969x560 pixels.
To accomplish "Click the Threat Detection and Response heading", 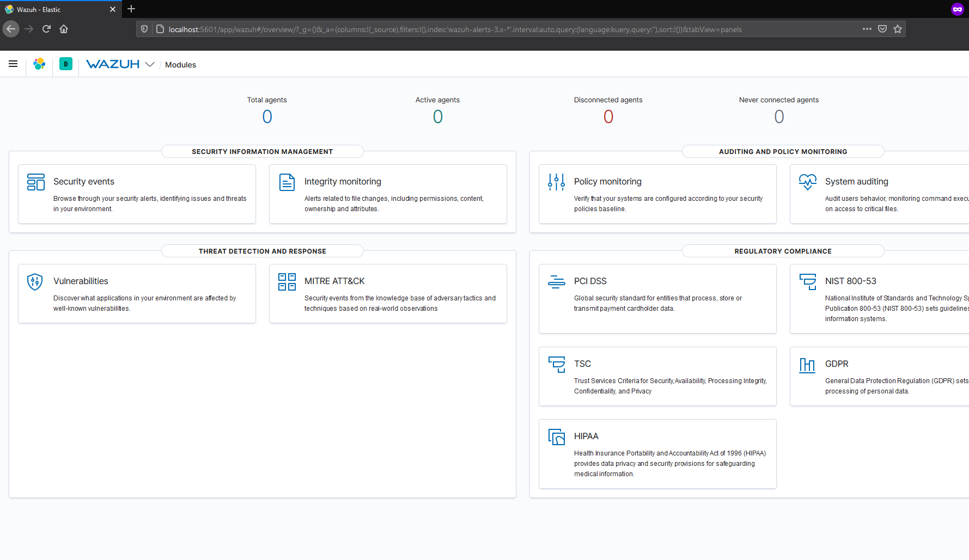I will (x=262, y=251).
